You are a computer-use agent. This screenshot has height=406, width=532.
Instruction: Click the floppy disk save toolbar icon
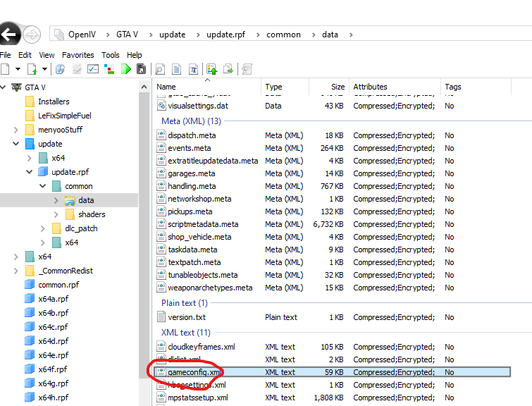point(142,69)
